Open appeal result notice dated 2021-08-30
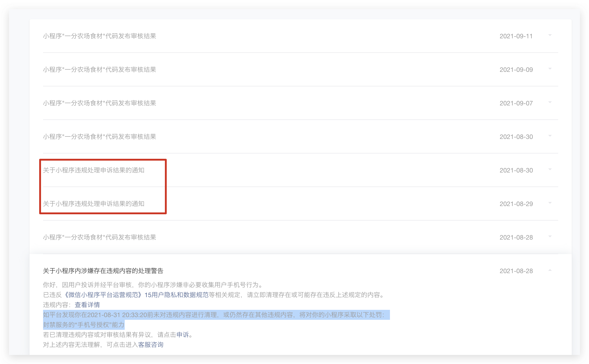 pyautogui.click(x=94, y=170)
